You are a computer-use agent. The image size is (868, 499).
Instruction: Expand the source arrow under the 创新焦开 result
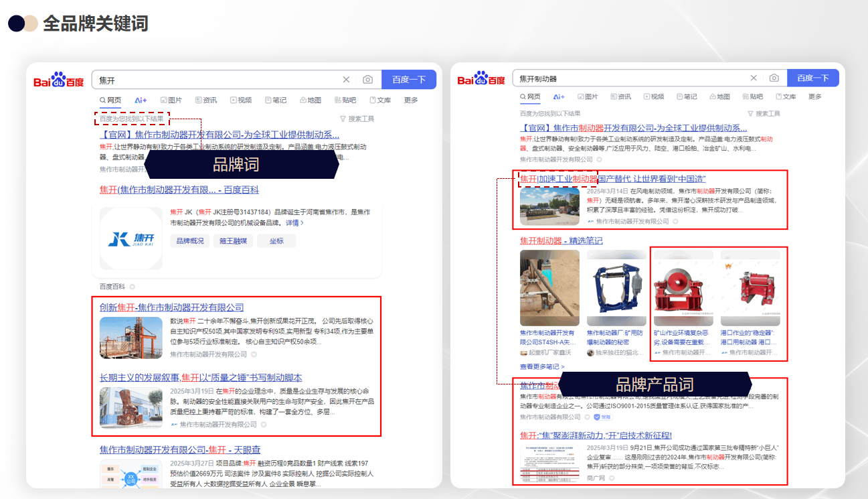click(254, 354)
